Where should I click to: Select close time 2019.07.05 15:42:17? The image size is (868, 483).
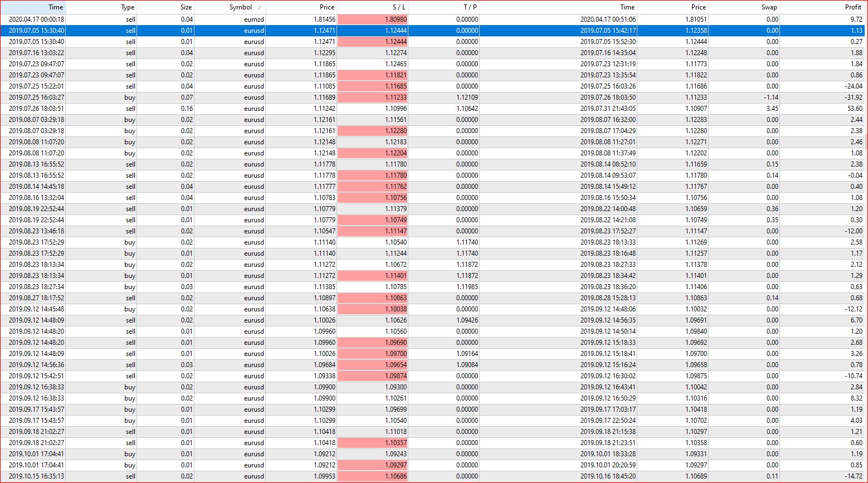(x=607, y=31)
